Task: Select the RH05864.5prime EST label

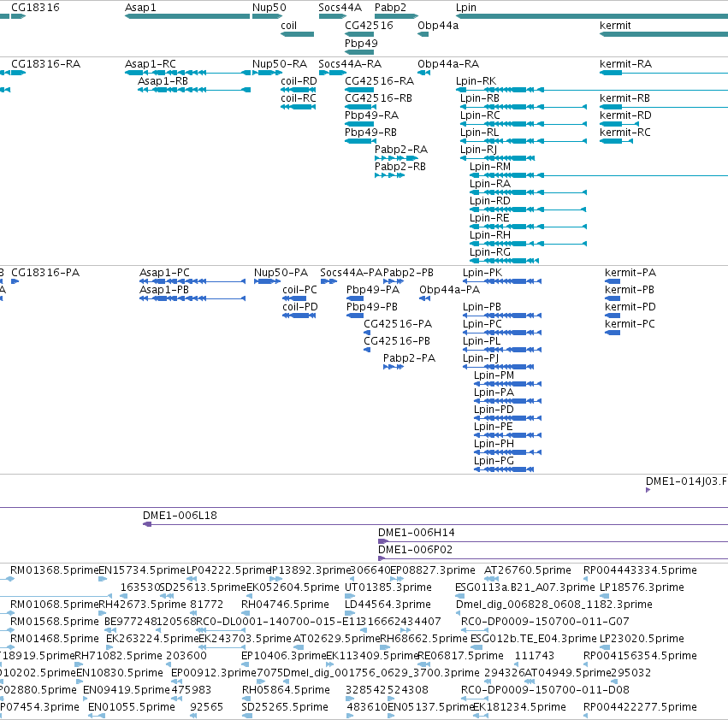Action: tap(286, 690)
